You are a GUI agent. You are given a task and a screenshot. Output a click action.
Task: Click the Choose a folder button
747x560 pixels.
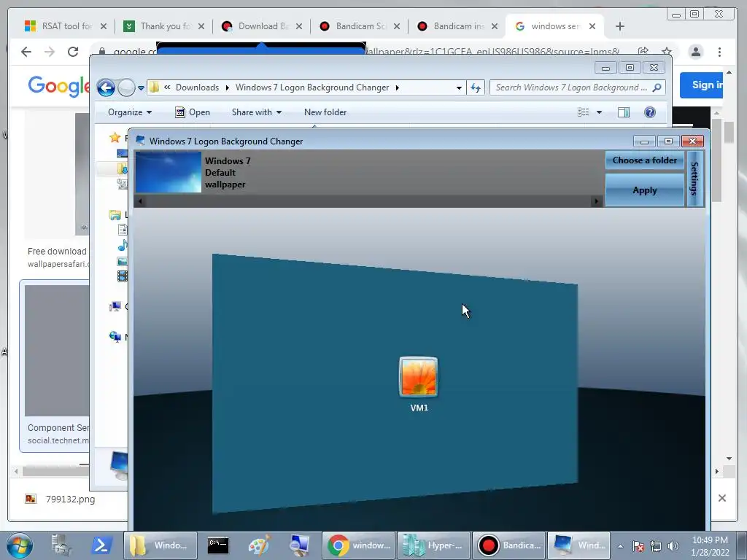pos(645,160)
